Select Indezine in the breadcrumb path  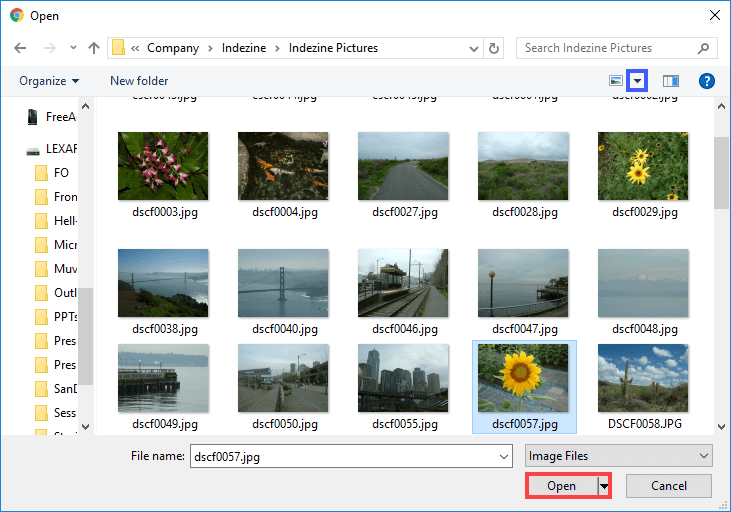(x=244, y=48)
